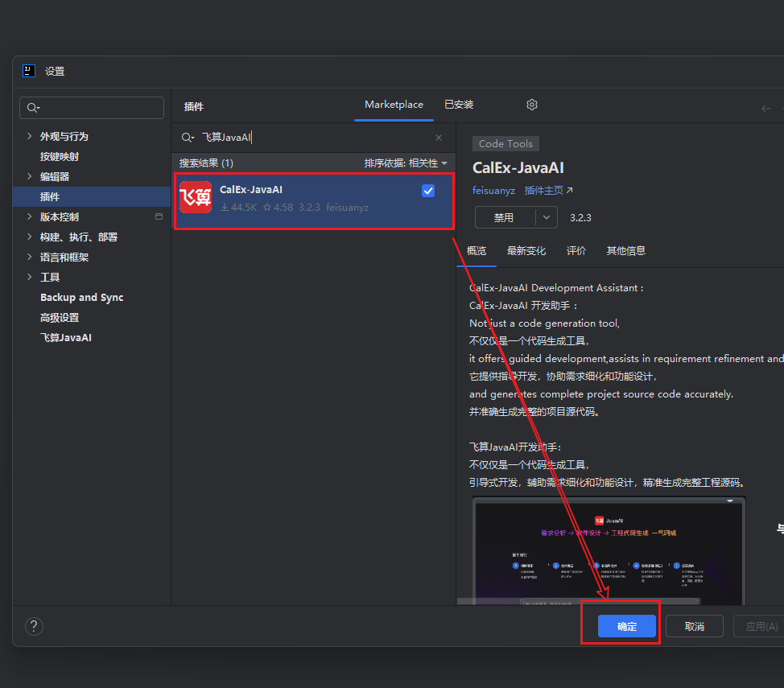This screenshot has height=688, width=784.
Task: Open the 评价 tab
Action: 576,250
